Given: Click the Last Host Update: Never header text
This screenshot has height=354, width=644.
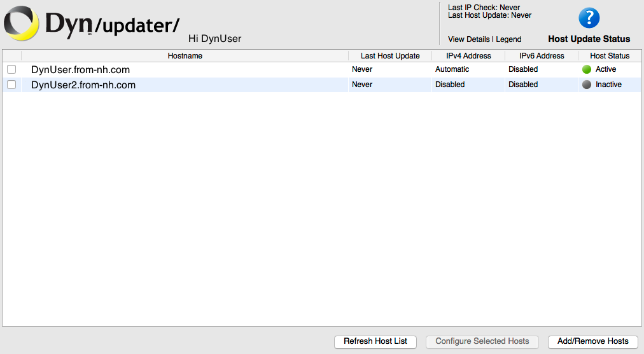Looking at the screenshot, I should coord(489,15).
